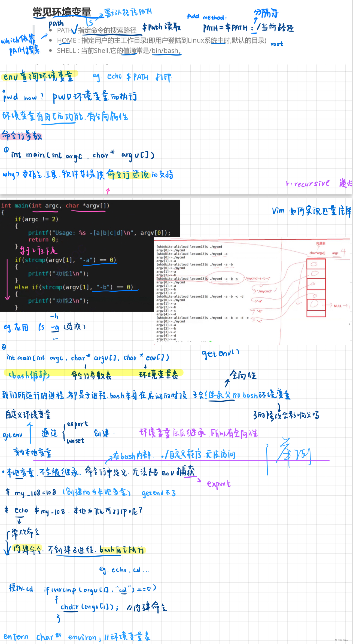Click the handwritten note "$Path 读取"
Screen dimensions: 353x644
point(162,27)
